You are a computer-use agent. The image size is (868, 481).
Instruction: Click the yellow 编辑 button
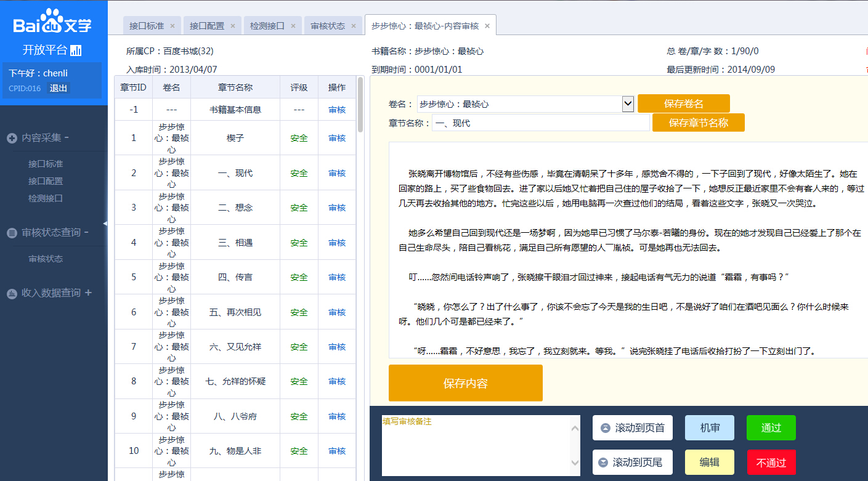tap(710, 462)
